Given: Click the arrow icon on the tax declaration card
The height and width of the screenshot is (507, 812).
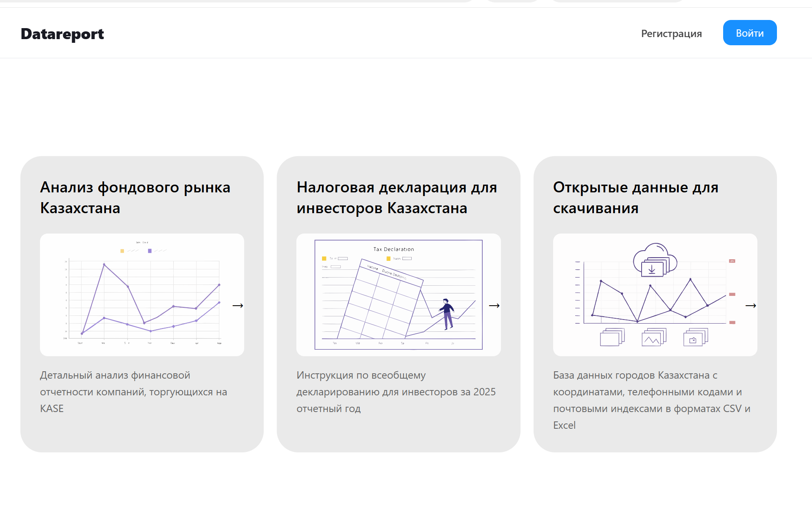Looking at the screenshot, I should 494,306.
